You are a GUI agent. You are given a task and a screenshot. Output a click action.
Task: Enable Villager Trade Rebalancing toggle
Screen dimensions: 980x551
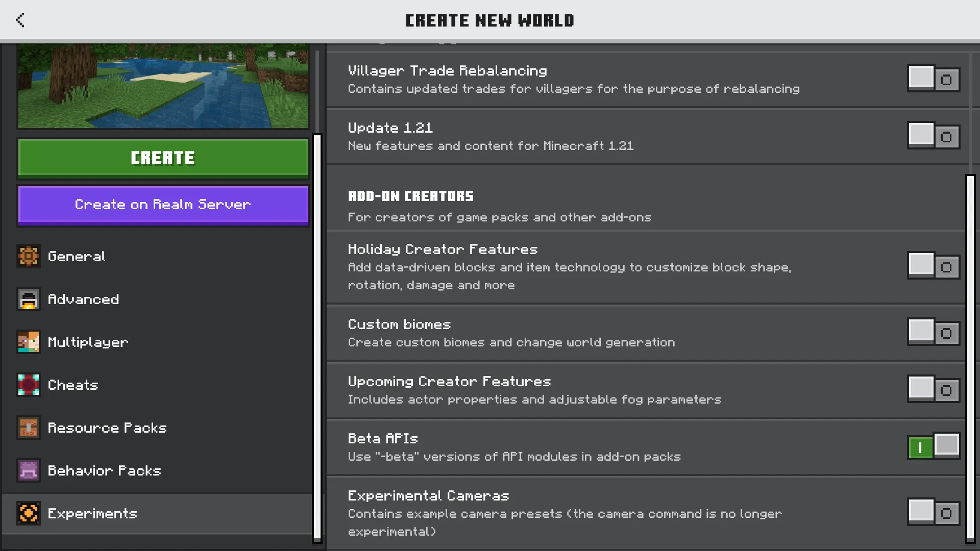point(934,79)
